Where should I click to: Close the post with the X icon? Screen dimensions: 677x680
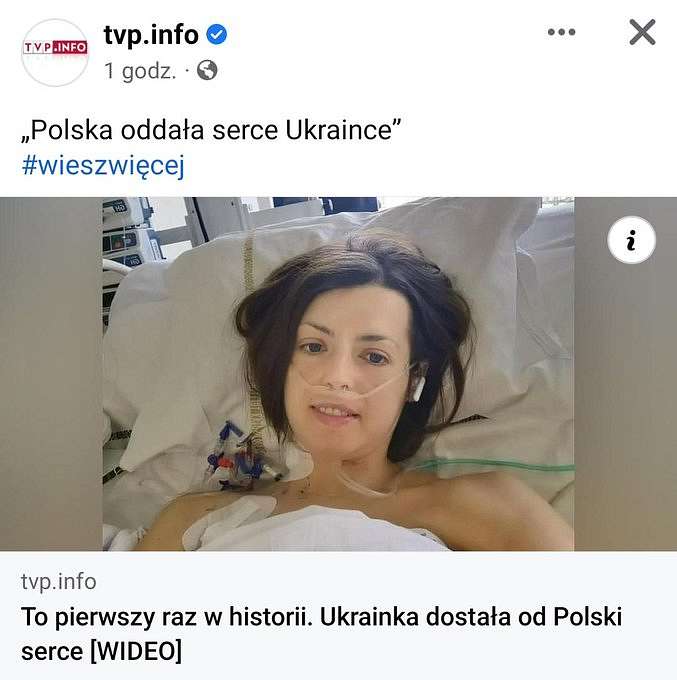[642, 32]
